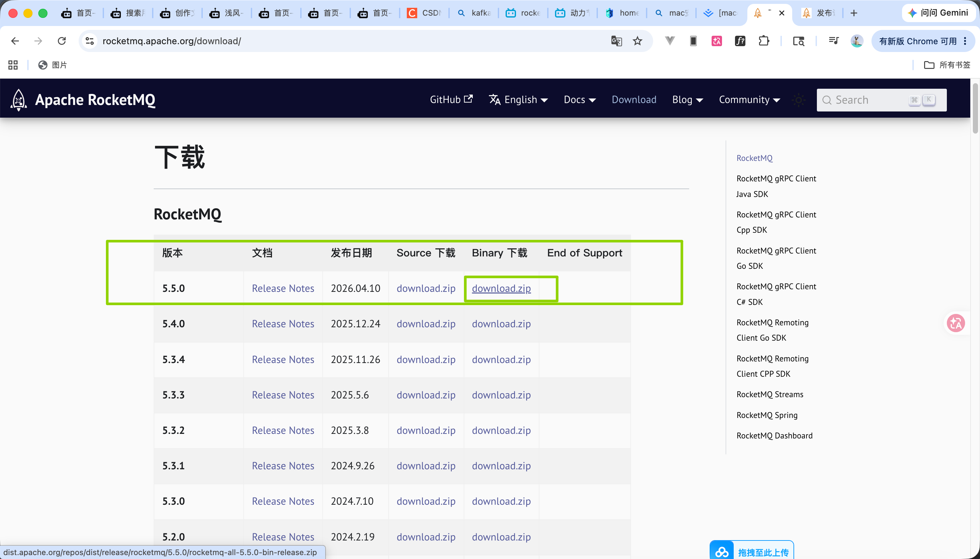Click the page vertical scrollbar thumb
Image resolution: width=980 pixels, height=559 pixels.
coord(975,108)
